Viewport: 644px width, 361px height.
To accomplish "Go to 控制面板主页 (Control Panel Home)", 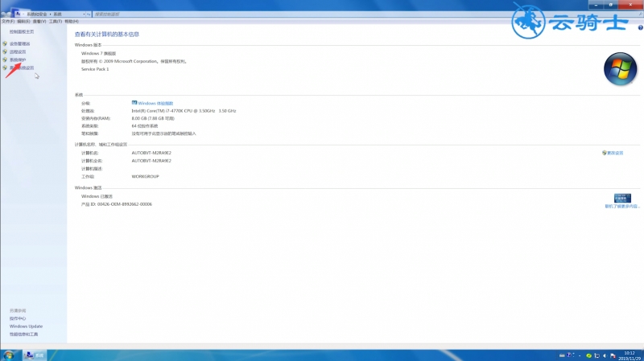I will pos(22,31).
